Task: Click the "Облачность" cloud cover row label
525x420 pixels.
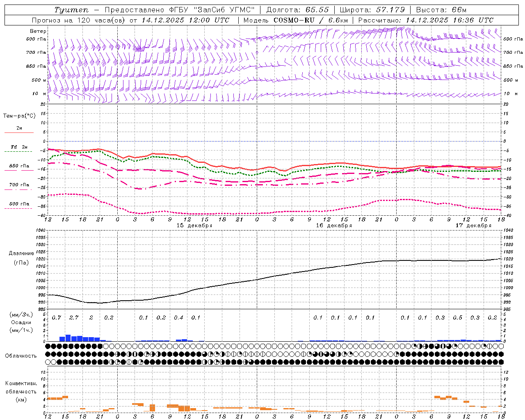Action: tap(21, 356)
